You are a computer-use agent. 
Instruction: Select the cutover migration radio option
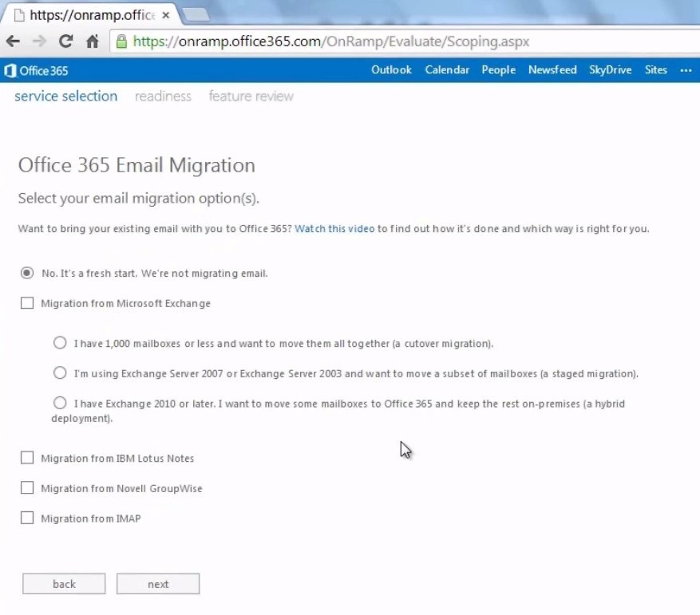coord(60,343)
